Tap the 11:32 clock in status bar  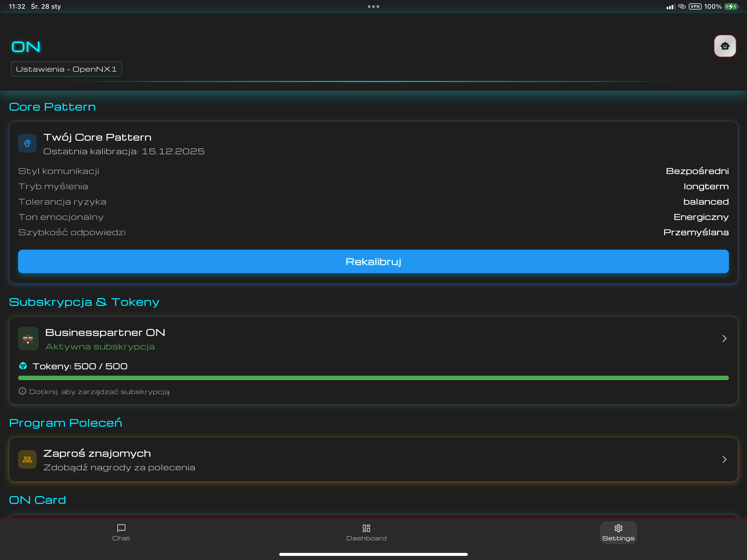[x=17, y=6]
